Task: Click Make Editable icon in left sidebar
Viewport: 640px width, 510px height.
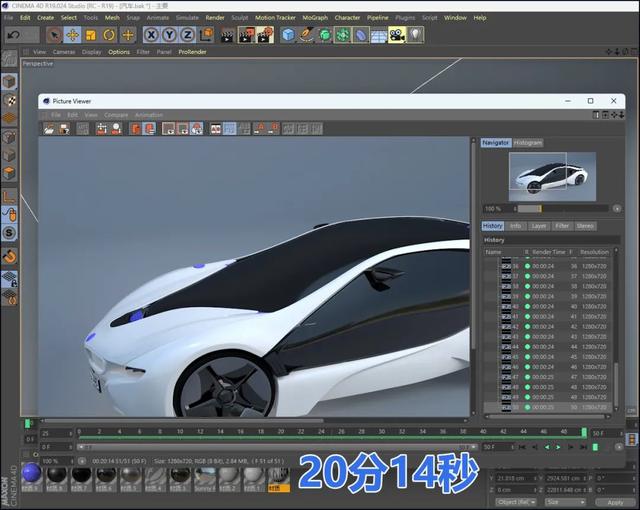Action: pos(9,59)
